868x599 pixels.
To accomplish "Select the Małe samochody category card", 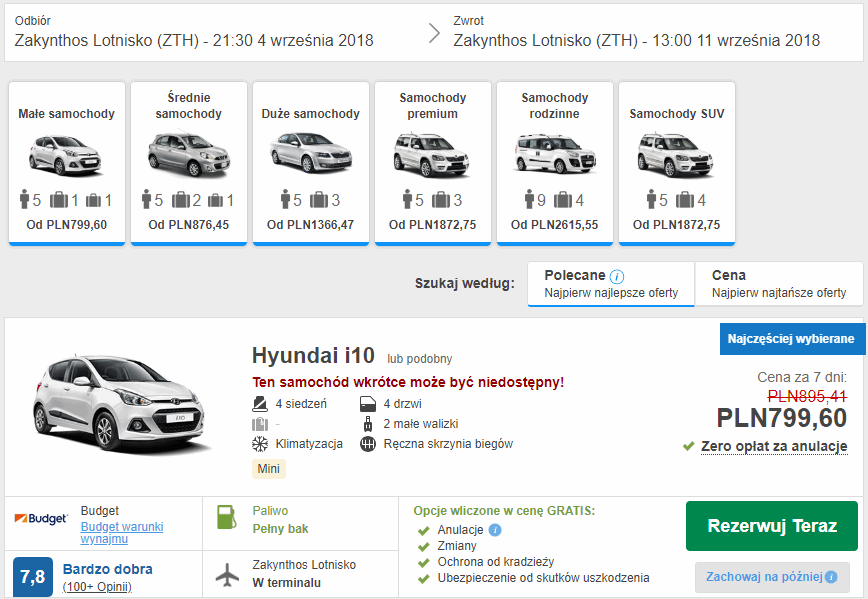I will tap(67, 162).
